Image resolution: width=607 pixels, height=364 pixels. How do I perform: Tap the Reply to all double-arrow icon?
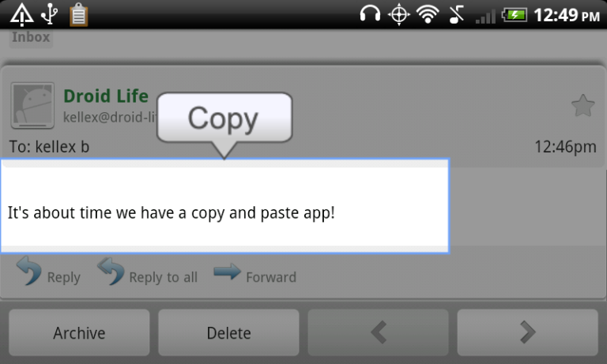coord(111,271)
